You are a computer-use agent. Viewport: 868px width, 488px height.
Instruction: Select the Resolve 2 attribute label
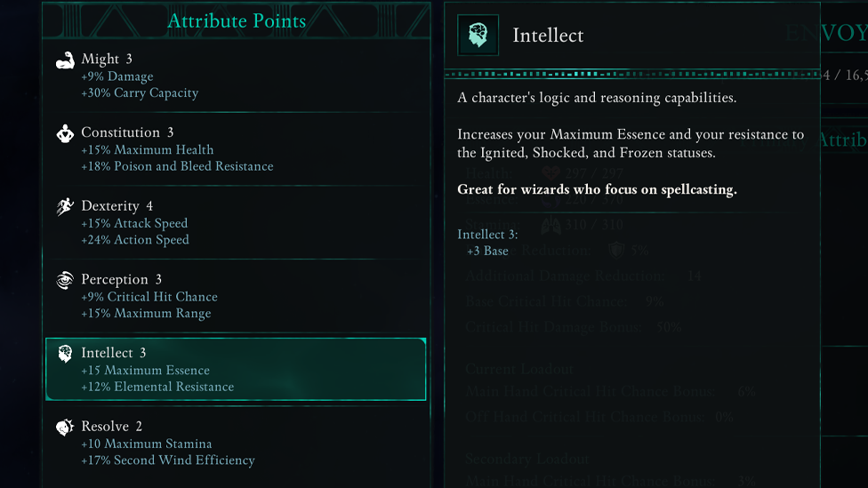111,427
